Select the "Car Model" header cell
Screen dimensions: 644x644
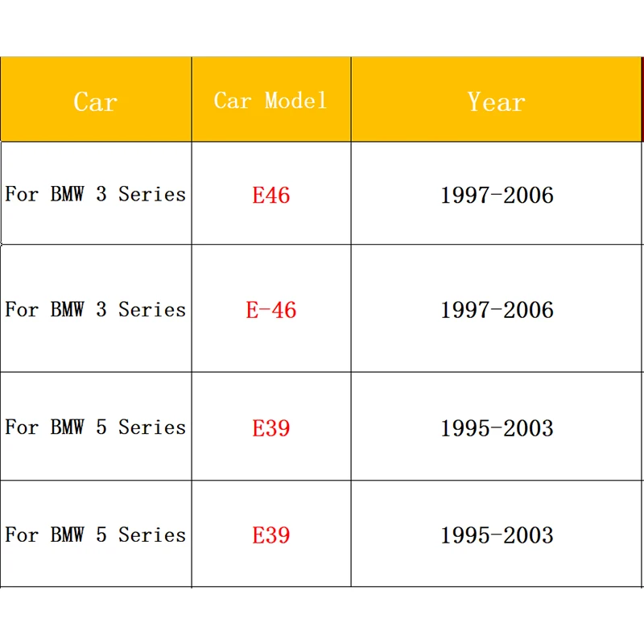(270, 101)
